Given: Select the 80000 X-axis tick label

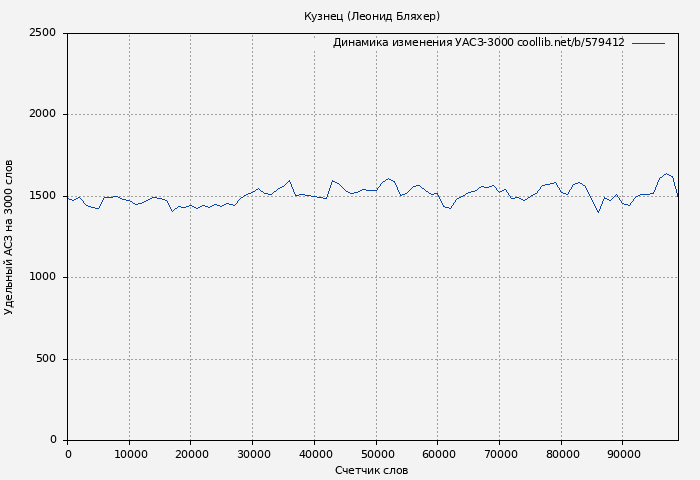Looking at the screenshot, I should coord(561,454).
